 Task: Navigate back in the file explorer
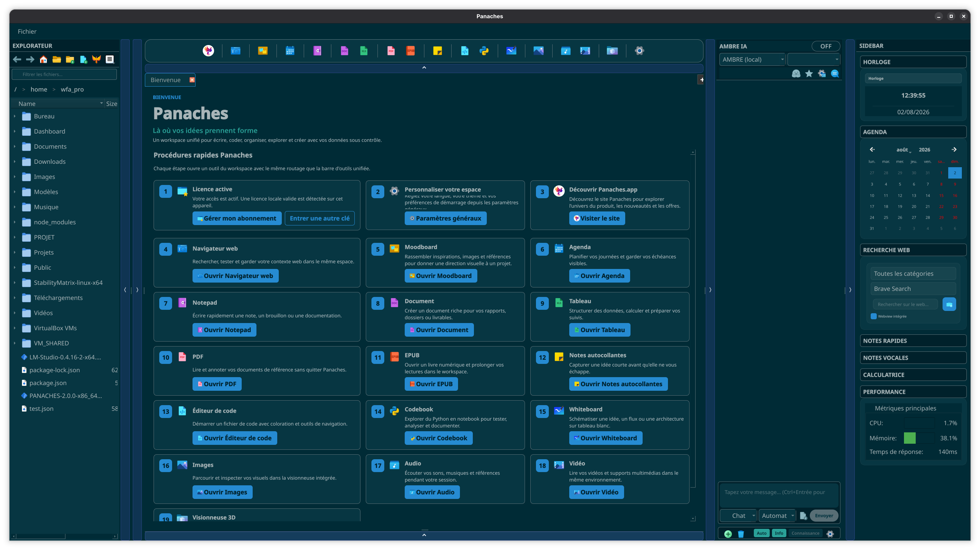tap(17, 59)
